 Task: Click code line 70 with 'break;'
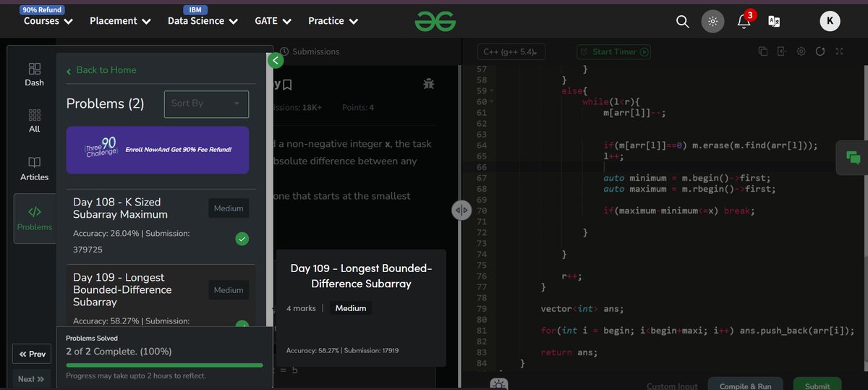point(679,211)
